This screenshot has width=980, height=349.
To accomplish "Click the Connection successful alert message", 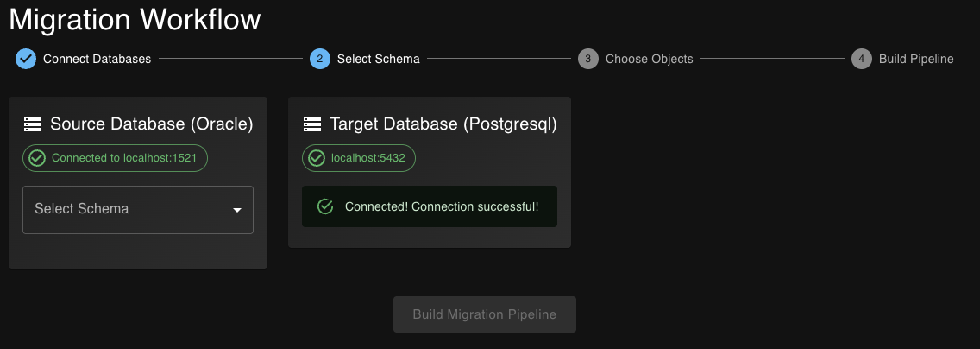I will pyautogui.click(x=441, y=206).
